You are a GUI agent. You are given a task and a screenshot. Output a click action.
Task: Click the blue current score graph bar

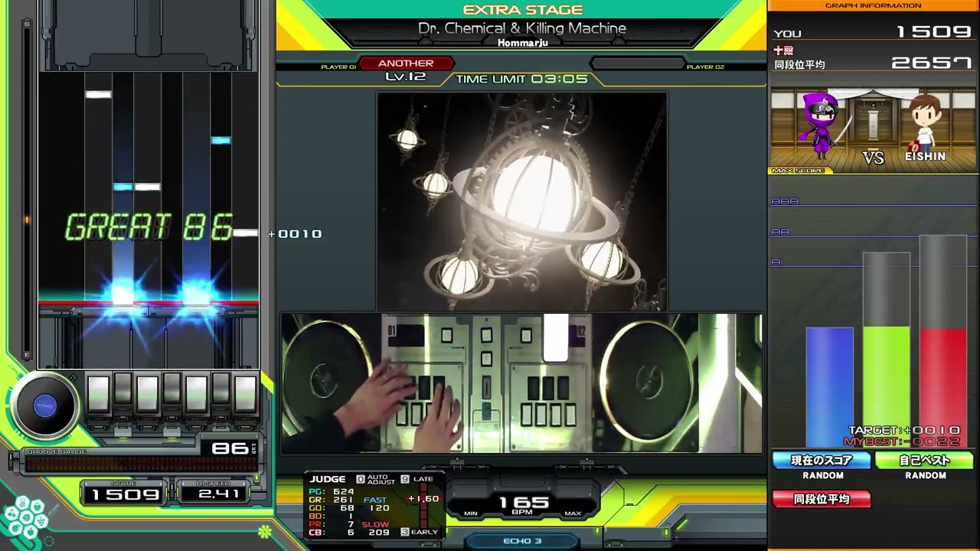(x=829, y=386)
